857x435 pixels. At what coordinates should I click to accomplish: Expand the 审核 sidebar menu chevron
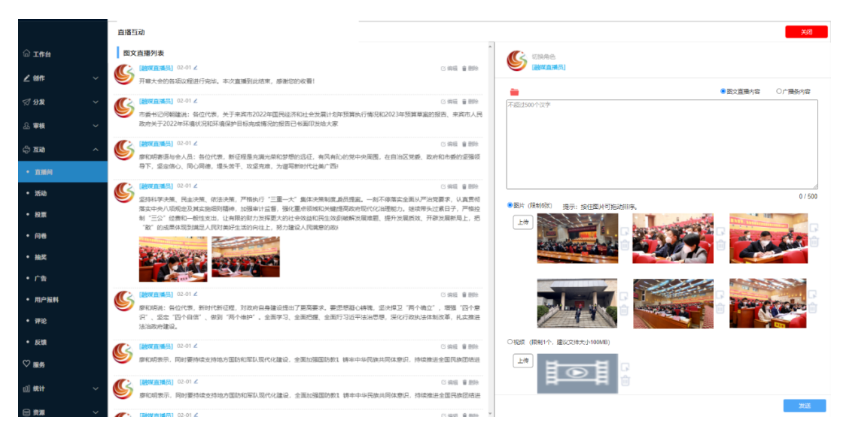96,126
